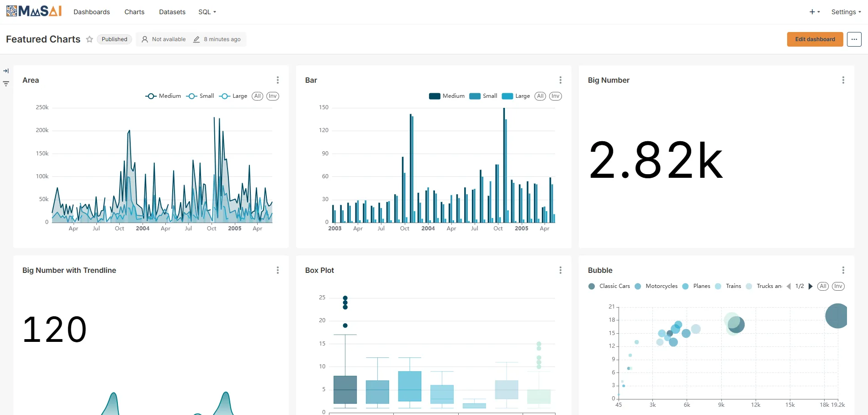
Task: Go to Dashboards page
Action: [92, 12]
